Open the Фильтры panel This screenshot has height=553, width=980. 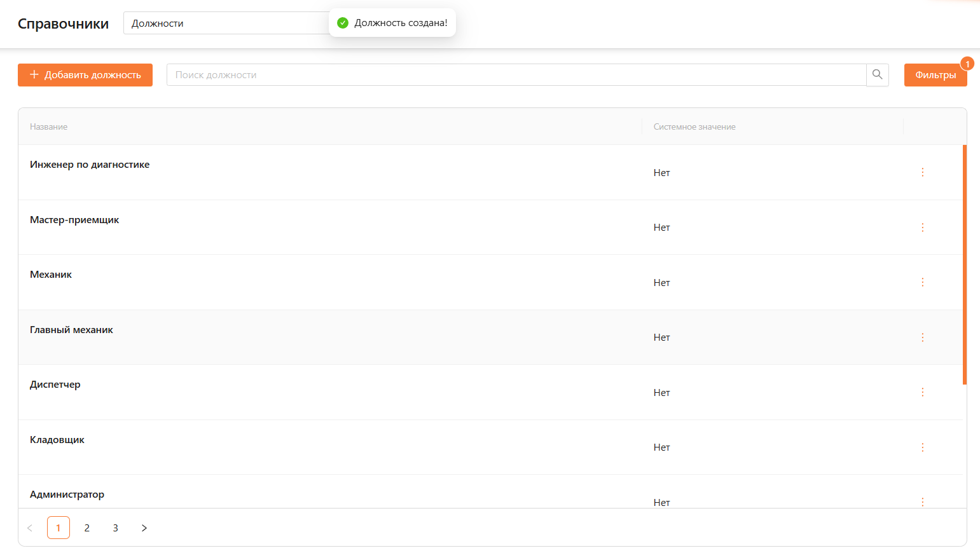click(x=935, y=75)
